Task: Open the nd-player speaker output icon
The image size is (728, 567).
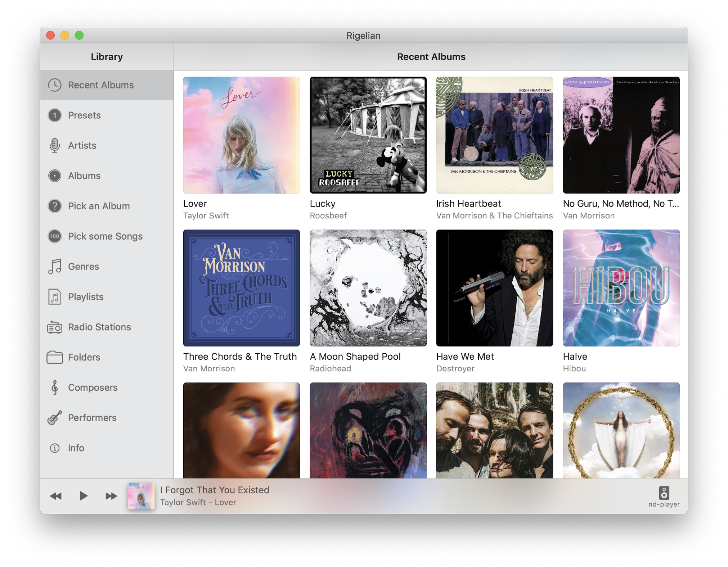Action: (x=664, y=493)
